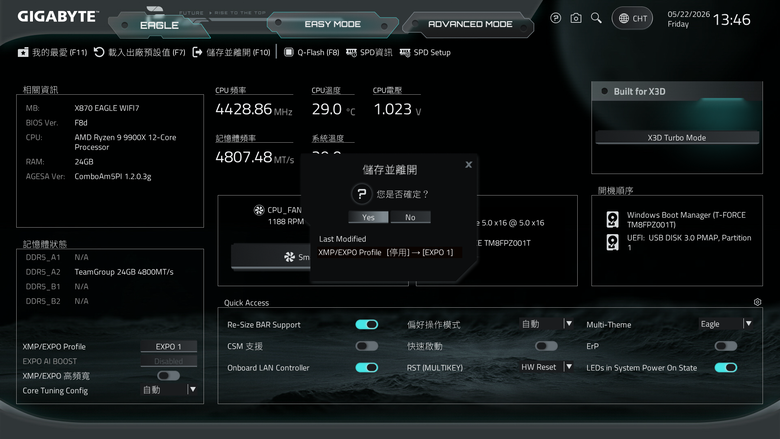Click the USB DISK drive icon
Screen dimensions: 780x439
coord(612,242)
